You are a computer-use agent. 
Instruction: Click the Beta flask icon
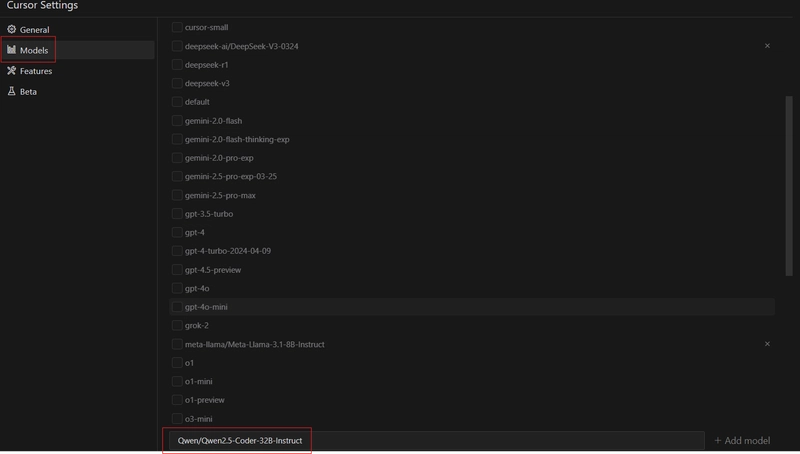point(11,91)
